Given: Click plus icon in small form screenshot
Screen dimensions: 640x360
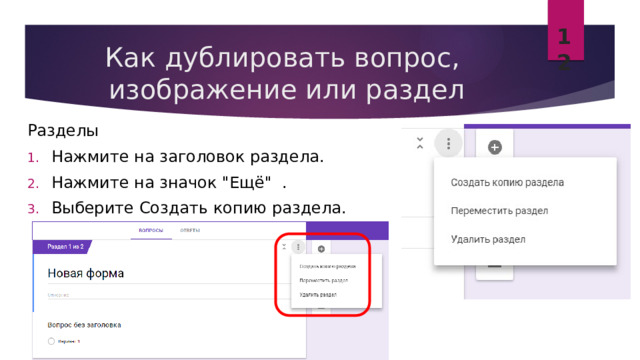Looking at the screenshot, I should (321, 249).
